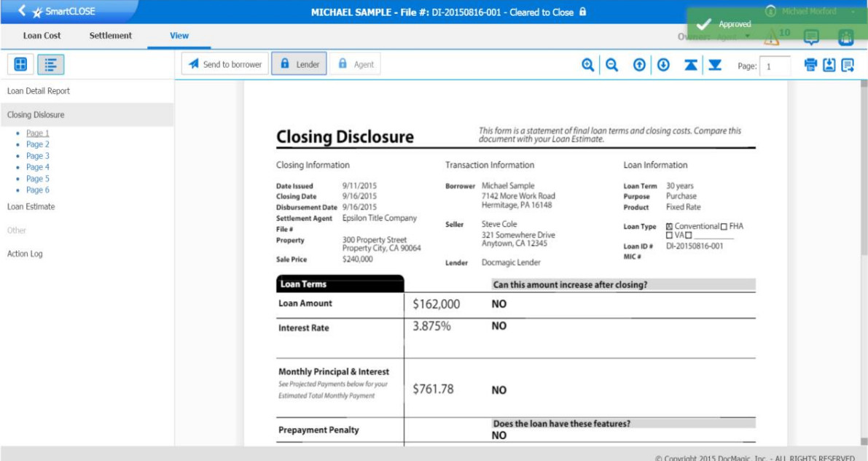Open the Loan Cost tab
The image size is (868, 461).
pos(42,35)
